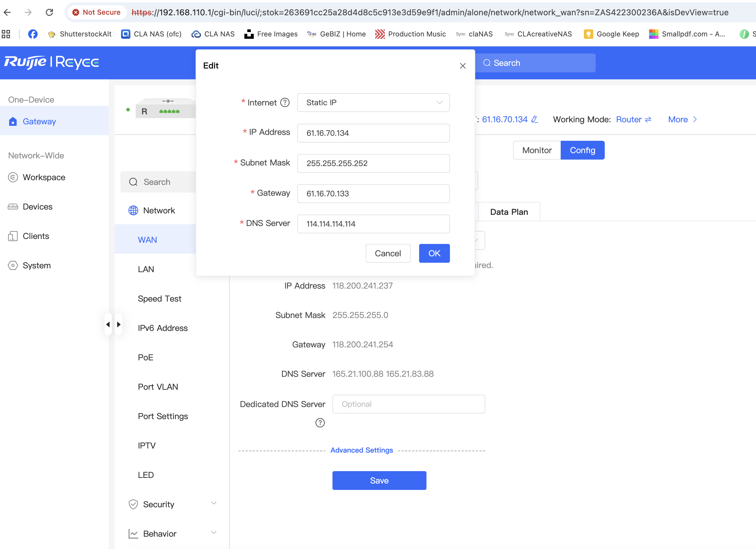756x549 pixels.
Task: Select the Data Plan tab
Action: (509, 212)
